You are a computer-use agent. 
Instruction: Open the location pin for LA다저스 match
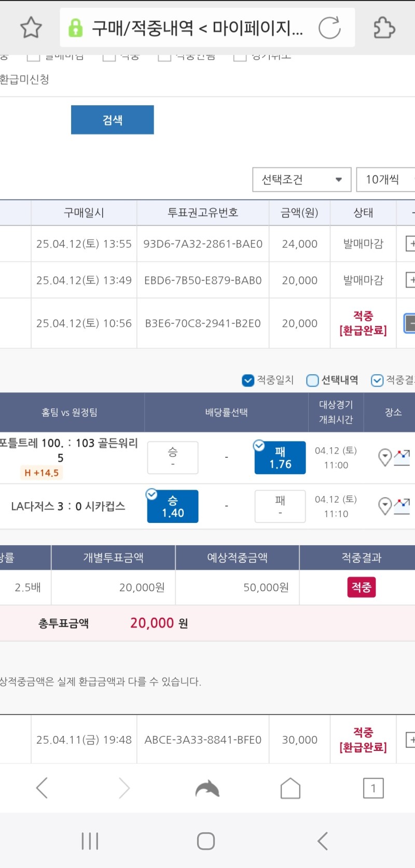(x=385, y=506)
